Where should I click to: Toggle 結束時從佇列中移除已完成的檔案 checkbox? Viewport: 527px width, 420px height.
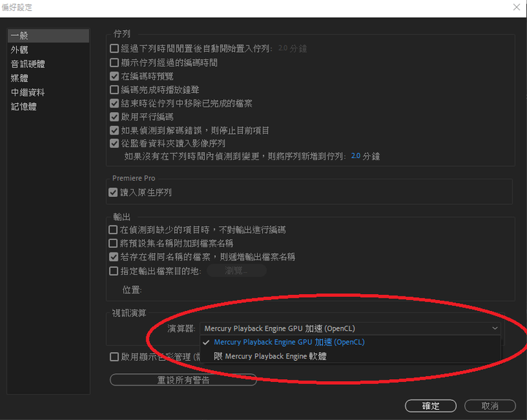click(x=114, y=103)
